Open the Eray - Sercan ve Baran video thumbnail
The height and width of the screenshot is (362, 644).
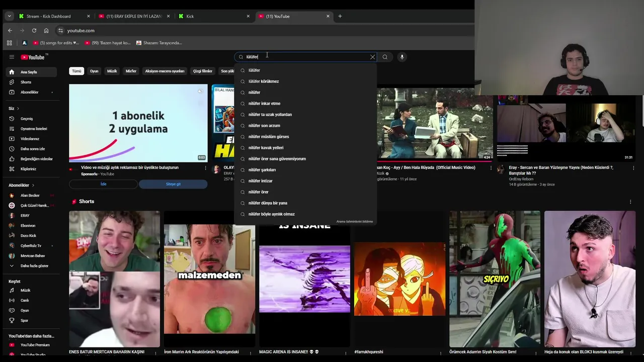click(x=566, y=124)
